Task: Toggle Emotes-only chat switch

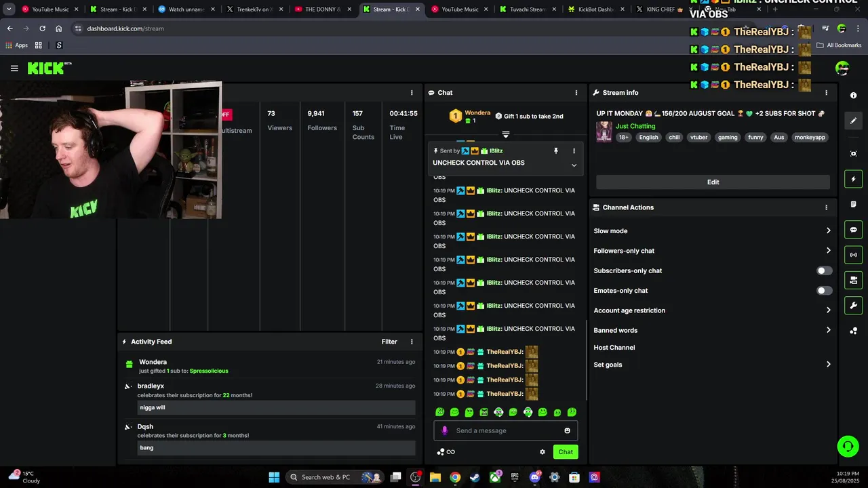Action: tap(824, 291)
